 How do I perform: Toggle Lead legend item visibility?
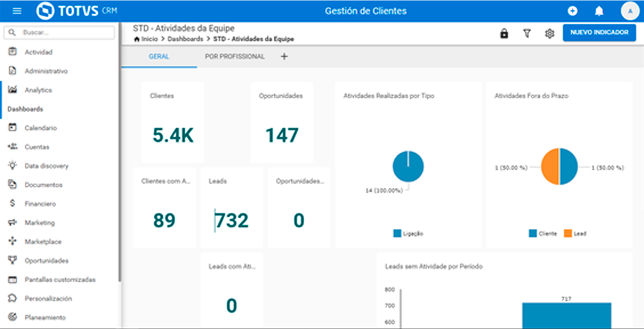[575, 233]
